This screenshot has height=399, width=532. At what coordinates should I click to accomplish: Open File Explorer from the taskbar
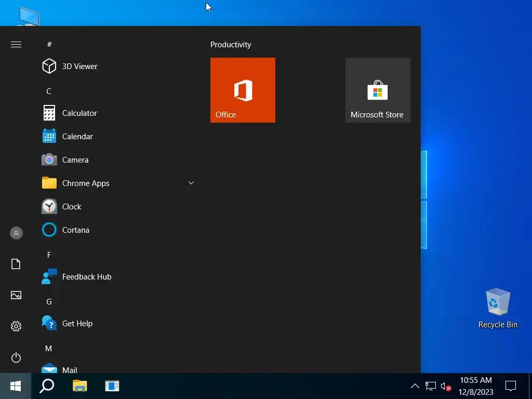pyautogui.click(x=79, y=386)
